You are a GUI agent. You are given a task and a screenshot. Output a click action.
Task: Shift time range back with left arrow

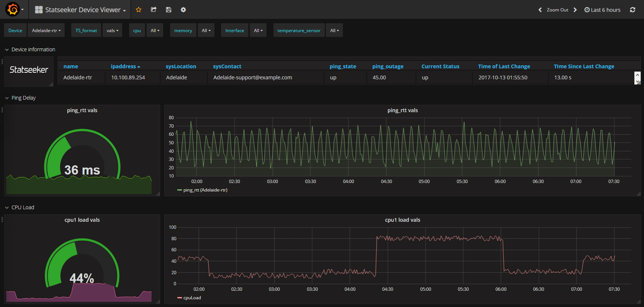(x=540, y=10)
